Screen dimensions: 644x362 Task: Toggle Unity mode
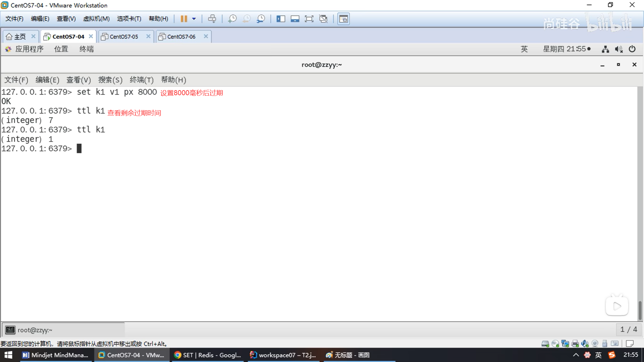pos(323,19)
